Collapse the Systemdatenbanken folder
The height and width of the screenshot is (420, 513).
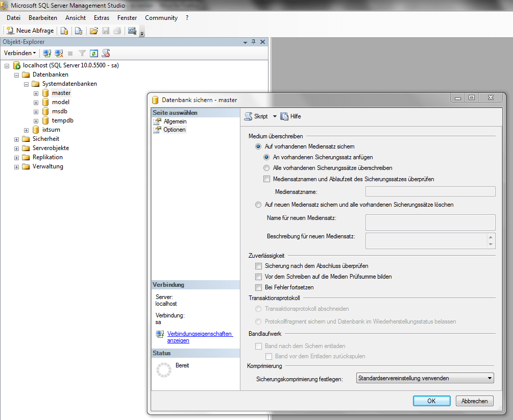tap(27, 84)
